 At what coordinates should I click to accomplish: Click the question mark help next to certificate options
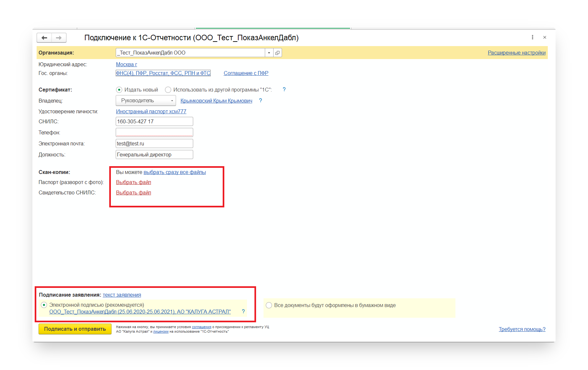(284, 90)
